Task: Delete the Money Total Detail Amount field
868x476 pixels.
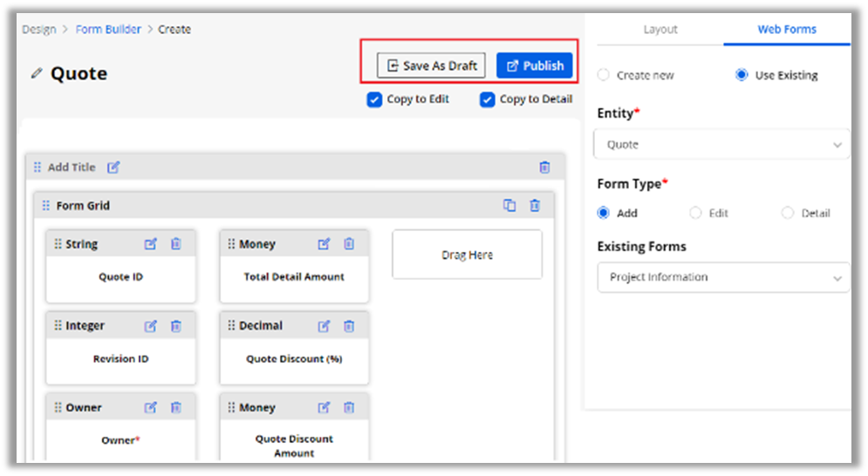Action: tap(349, 244)
